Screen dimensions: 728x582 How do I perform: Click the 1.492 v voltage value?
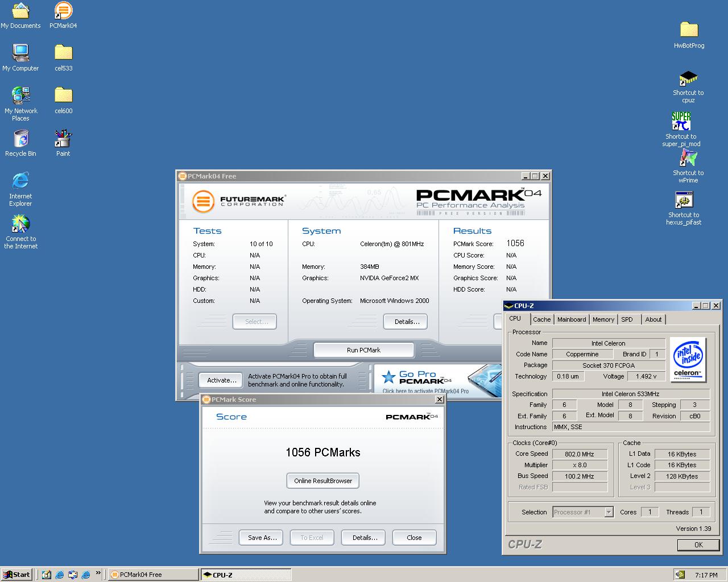646,376
